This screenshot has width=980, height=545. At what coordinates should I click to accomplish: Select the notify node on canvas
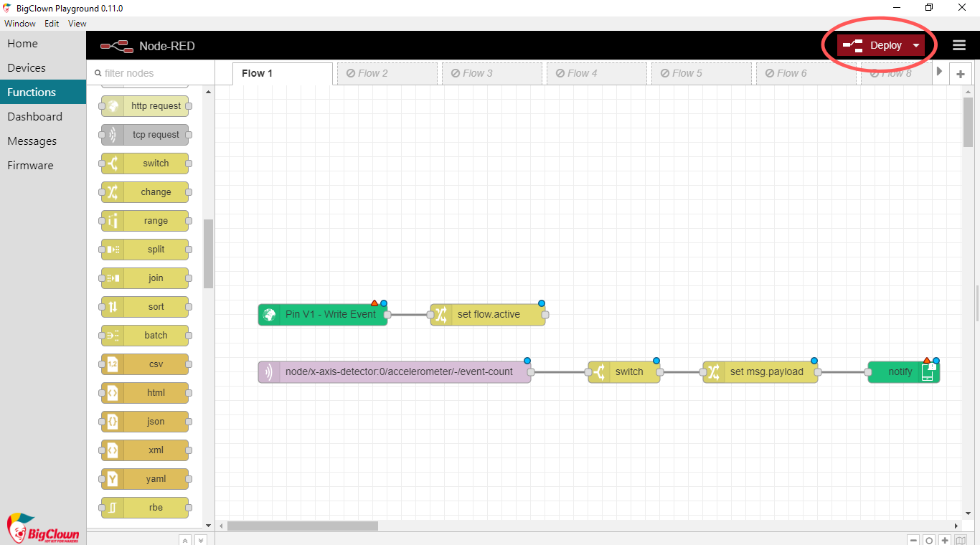pos(904,372)
